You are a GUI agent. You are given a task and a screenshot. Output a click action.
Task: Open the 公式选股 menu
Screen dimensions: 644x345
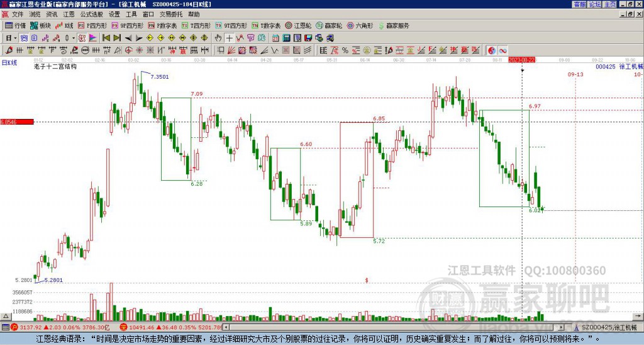92,14
